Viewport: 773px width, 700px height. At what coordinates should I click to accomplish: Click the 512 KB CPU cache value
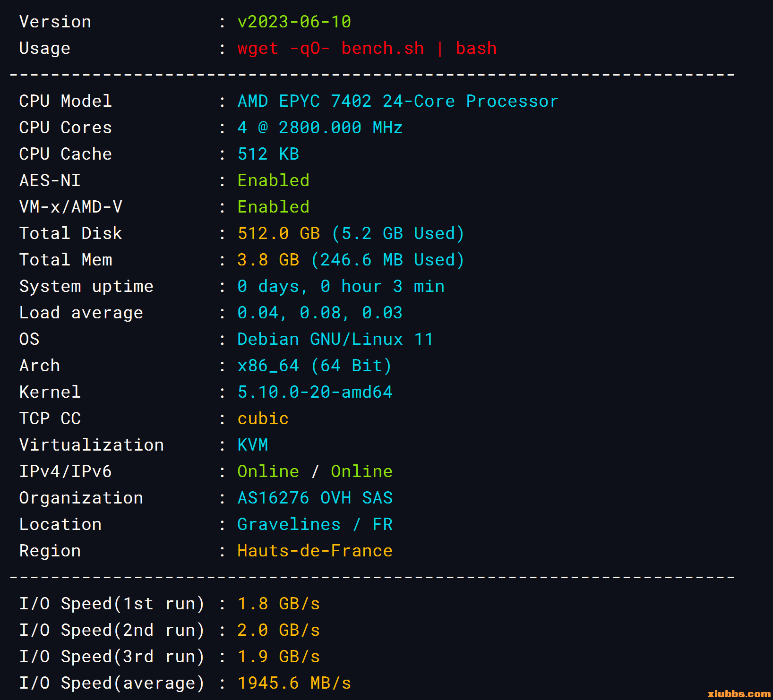pos(268,154)
